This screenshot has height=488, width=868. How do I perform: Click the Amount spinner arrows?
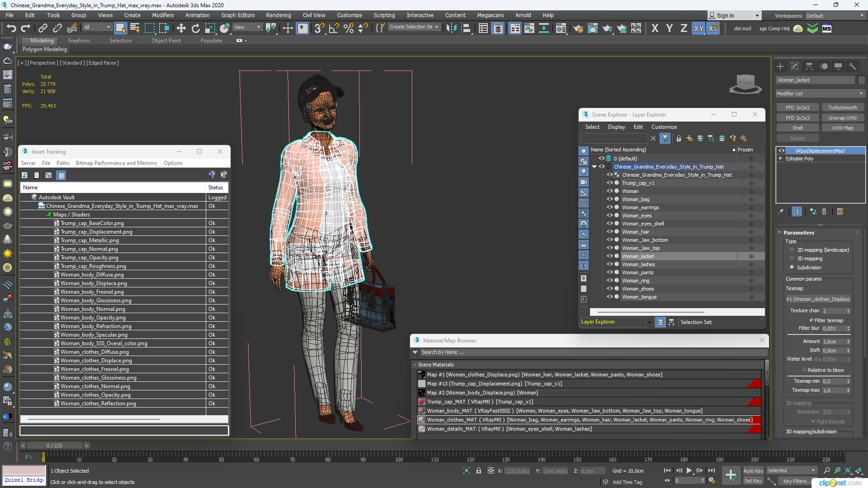tap(848, 342)
